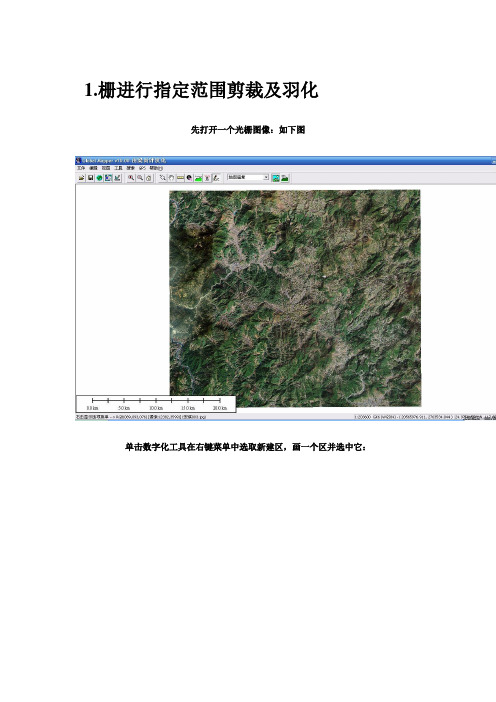This screenshot has width=496, height=702.
Task: Select the Zoom rectangle tool icon
Action: tap(162, 178)
